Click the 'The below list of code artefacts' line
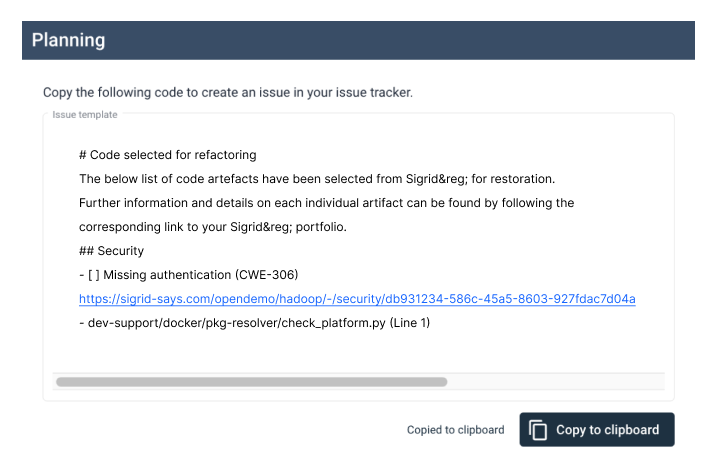 coord(317,179)
